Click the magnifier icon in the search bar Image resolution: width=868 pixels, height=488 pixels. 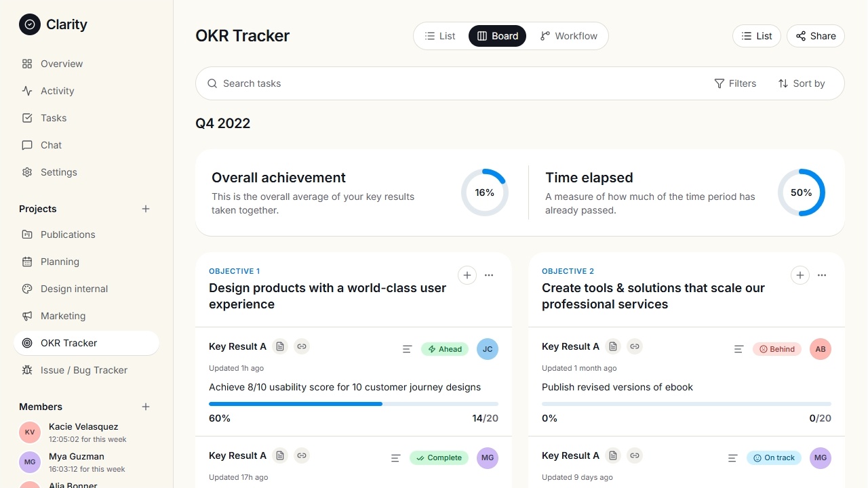click(x=212, y=83)
